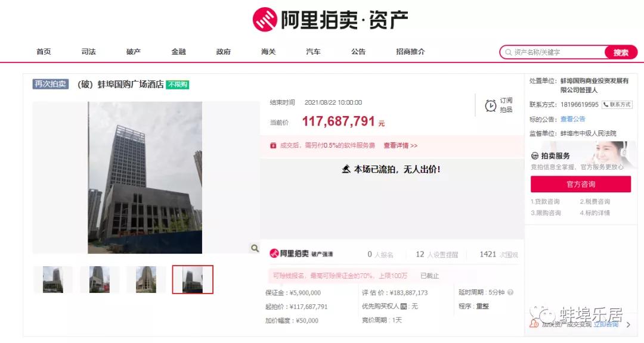Image resolution: width=644 pixels, height=343 pixels.
Task: Click the 优先购买权人 info badge icon
Action: 403,307
